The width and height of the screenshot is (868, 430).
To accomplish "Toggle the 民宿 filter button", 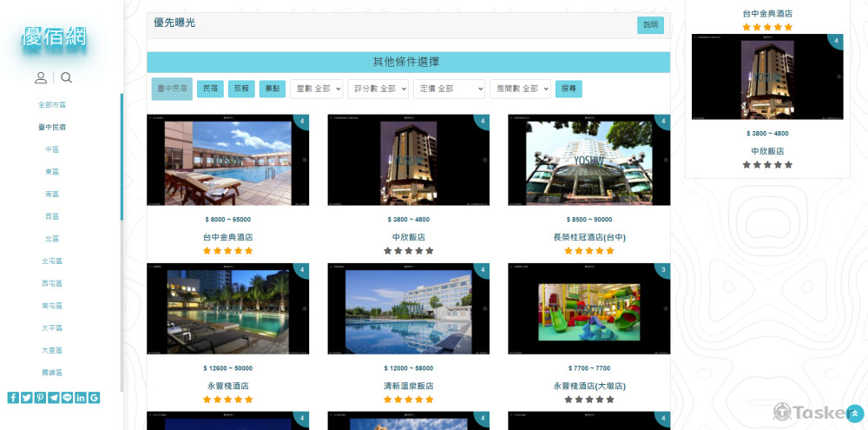I will pyautogui.click(x=210, y=89).
